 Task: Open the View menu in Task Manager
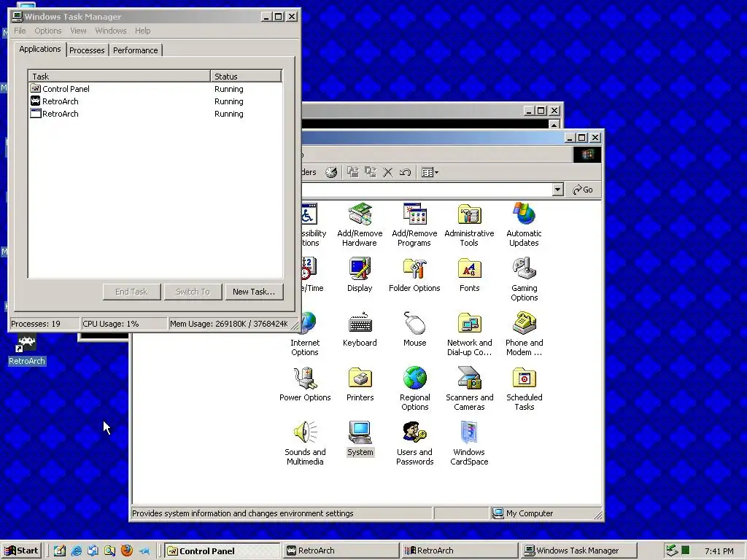click(78, 31)
